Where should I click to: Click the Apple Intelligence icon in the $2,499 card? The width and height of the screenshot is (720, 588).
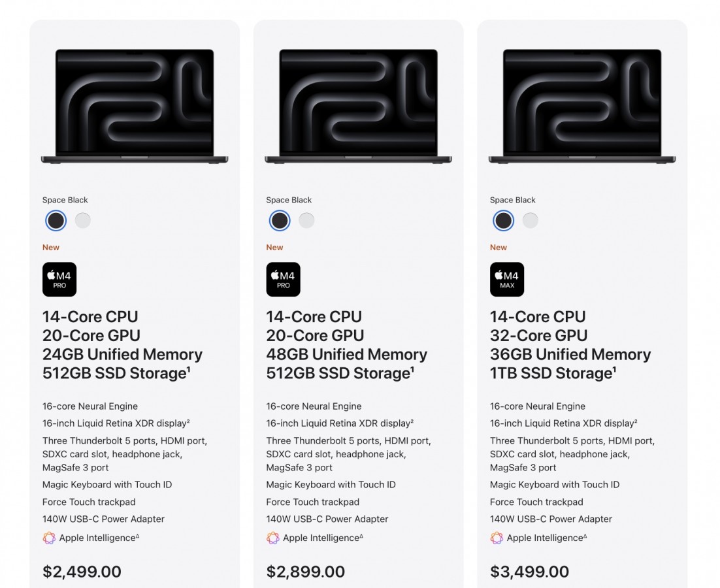(49, 538)
